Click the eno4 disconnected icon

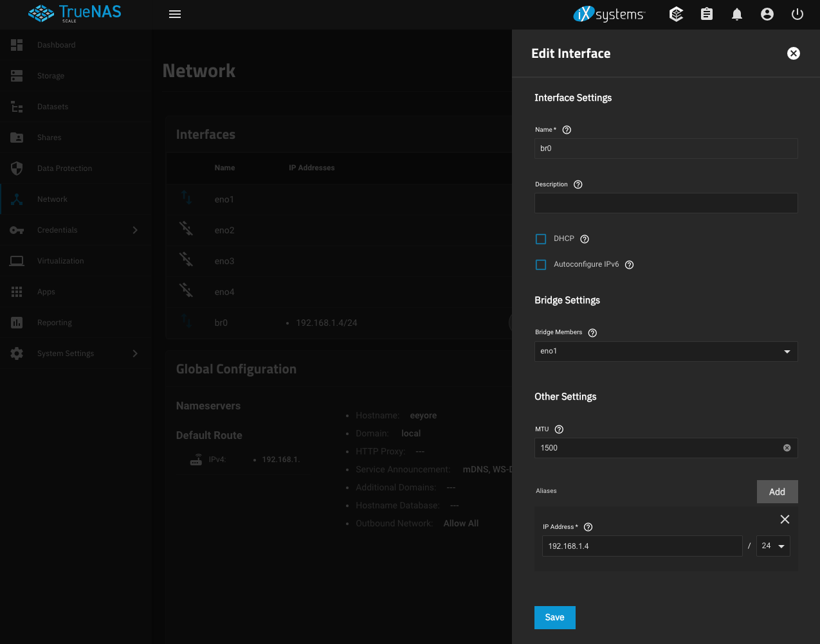click(x=186, y=290)
